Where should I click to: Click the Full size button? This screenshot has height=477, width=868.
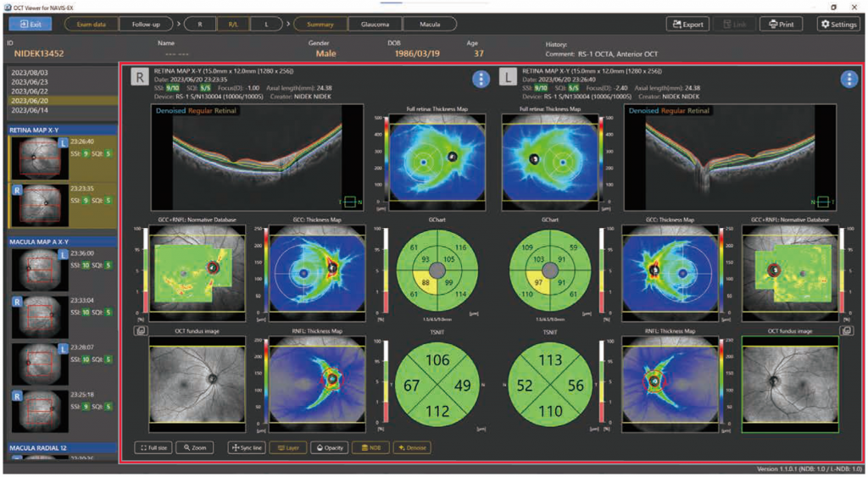point(153,447)
